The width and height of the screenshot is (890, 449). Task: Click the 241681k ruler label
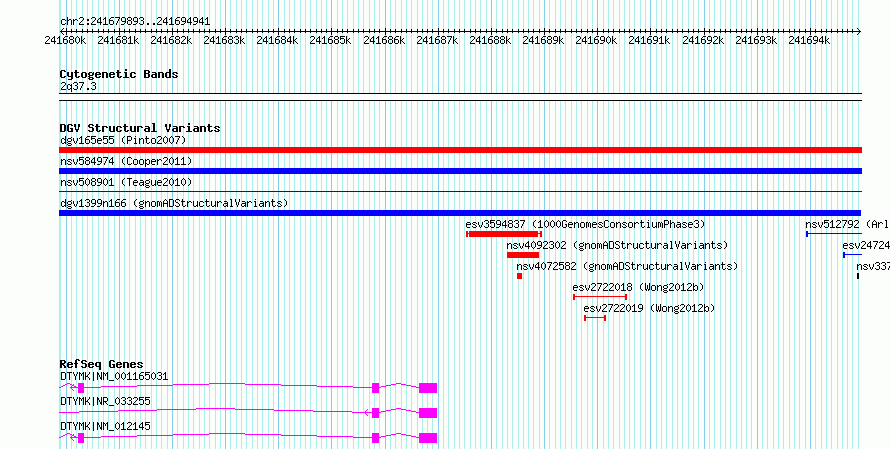(118, 40)
